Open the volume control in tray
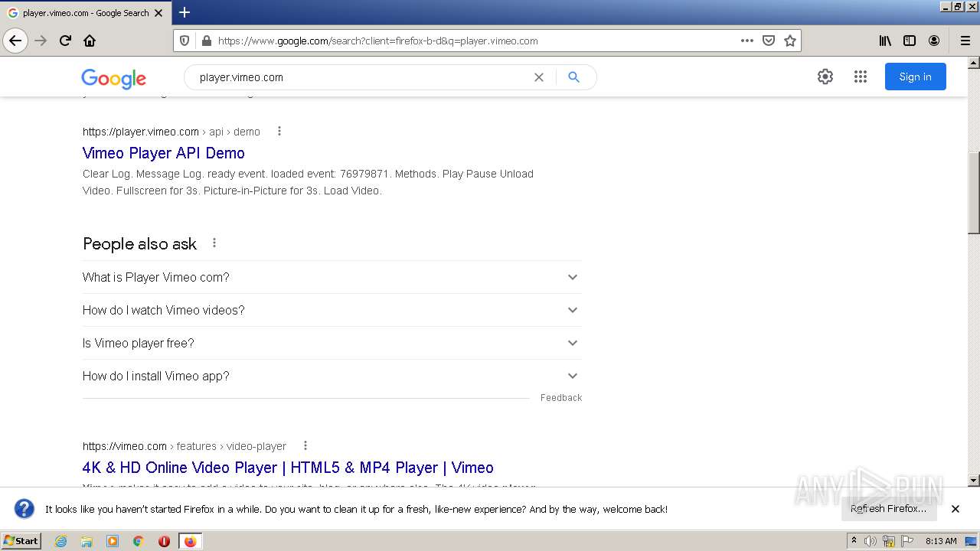This screenshot has height=551, width=980. [871, 541]
